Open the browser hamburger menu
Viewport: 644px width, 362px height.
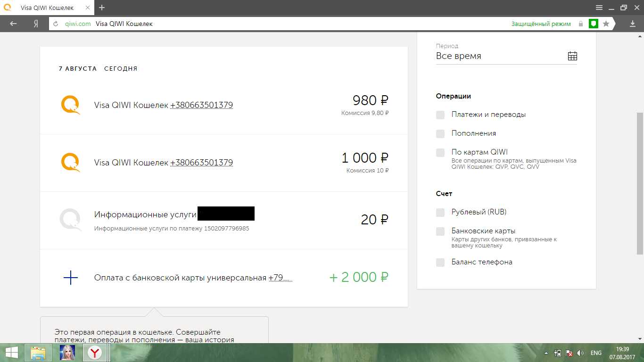[x=599, y=8]
